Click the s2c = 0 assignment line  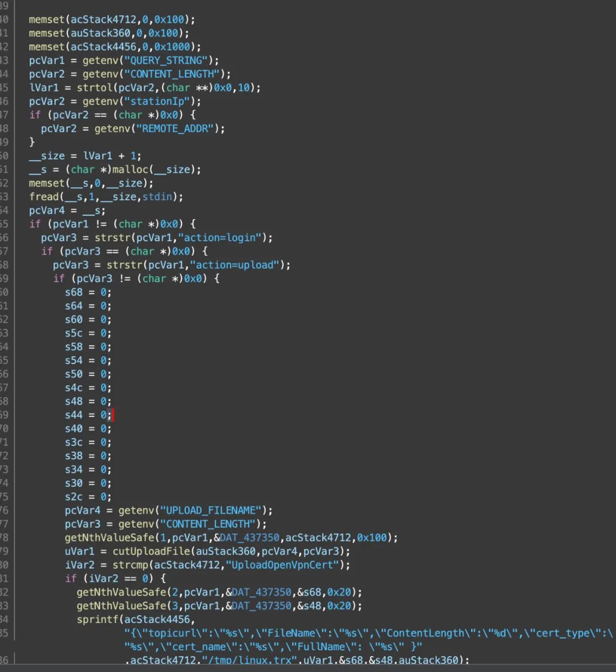pyautogui.click(x=88, y=497)
